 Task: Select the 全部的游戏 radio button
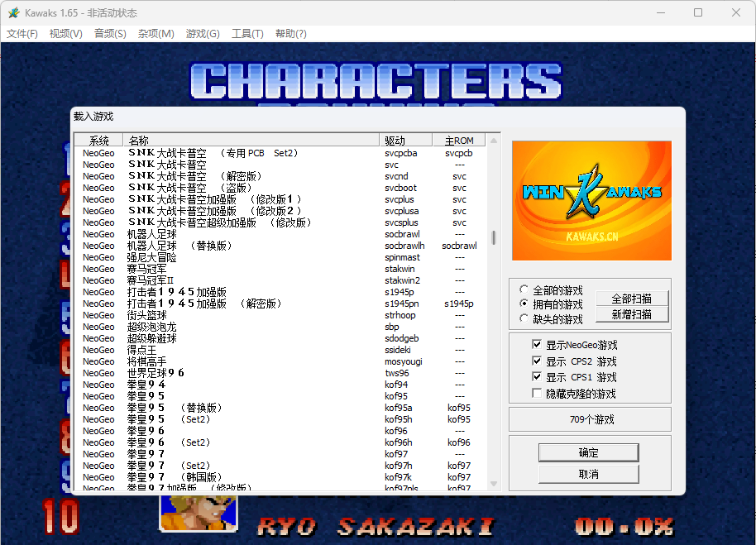[x=524, y=289]
